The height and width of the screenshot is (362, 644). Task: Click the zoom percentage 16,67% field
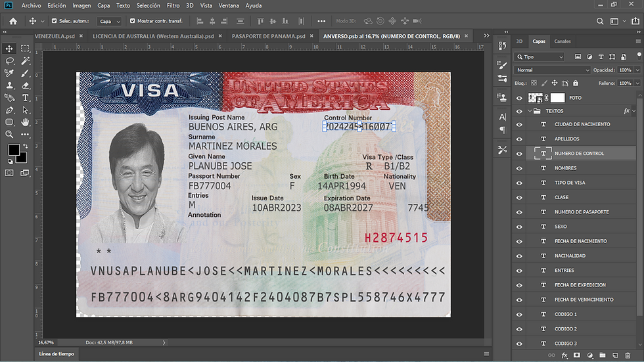coord(46,342)
